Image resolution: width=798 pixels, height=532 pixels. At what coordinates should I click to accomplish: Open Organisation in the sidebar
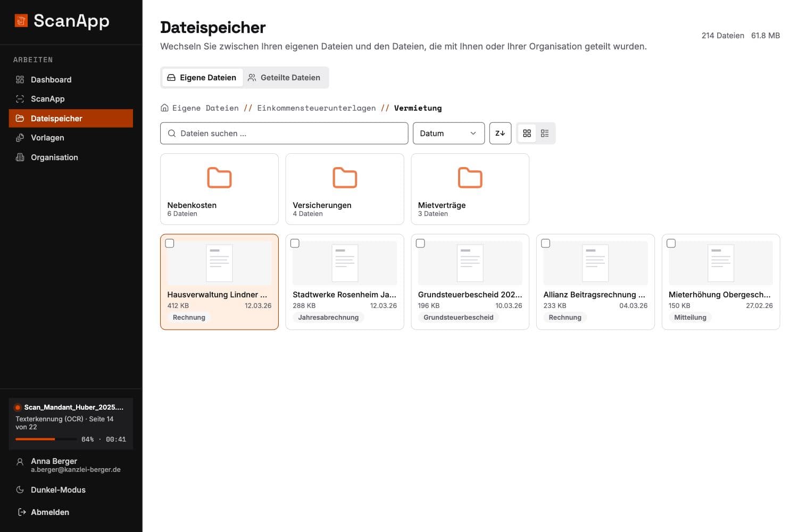coord(71,157)
